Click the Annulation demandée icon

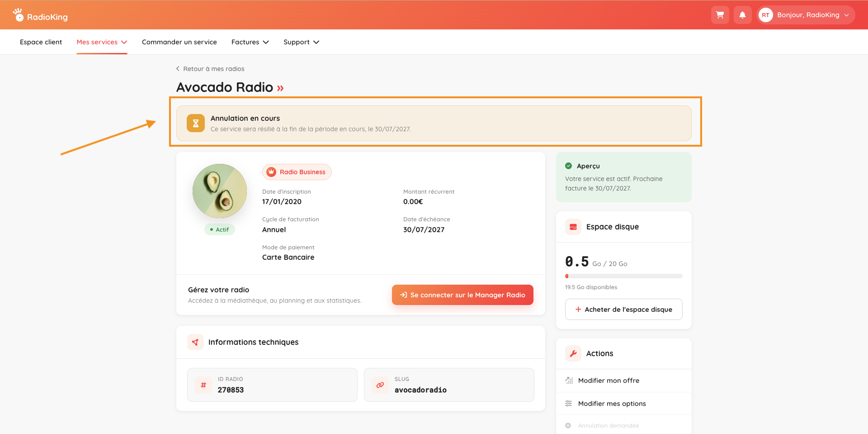[x=568, y=425]
